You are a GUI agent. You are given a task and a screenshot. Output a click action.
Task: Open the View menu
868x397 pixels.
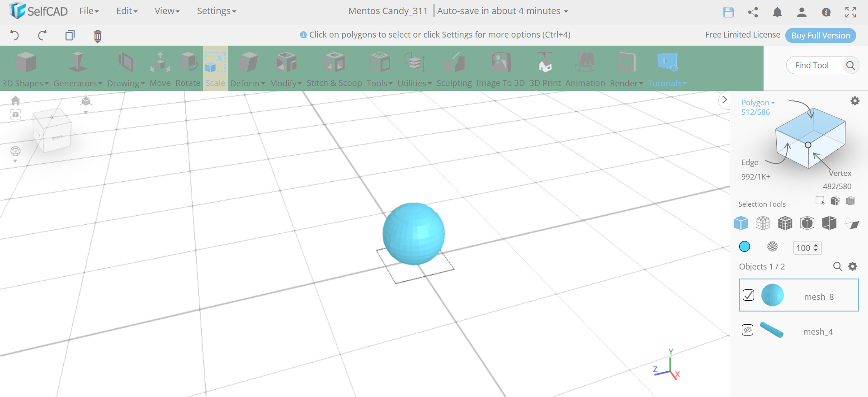coord(167,11)
